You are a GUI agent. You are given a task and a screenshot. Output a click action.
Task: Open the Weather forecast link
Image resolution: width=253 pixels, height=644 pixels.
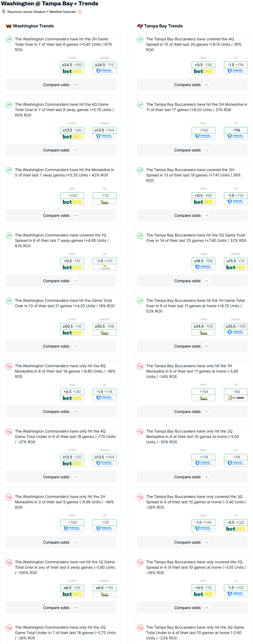[63, 12]
